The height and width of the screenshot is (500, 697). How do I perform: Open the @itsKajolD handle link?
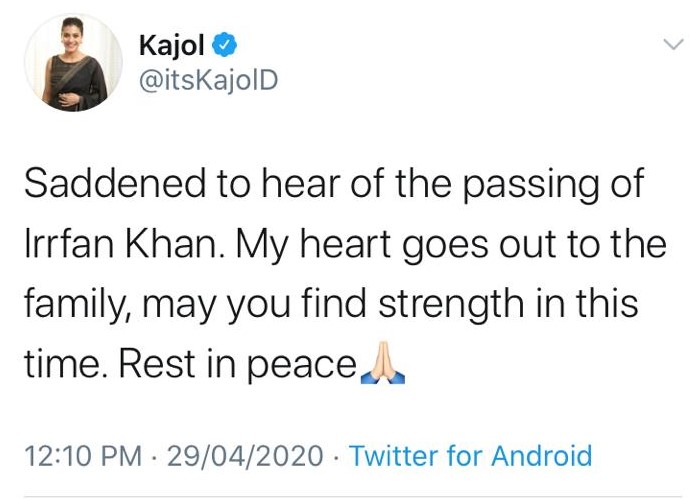click(208, 81)
